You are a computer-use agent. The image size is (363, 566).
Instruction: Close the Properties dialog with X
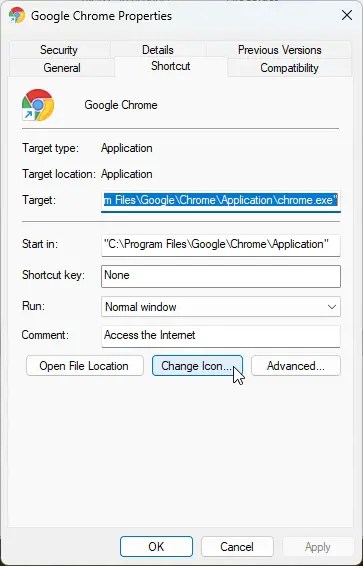coord(347,15)
